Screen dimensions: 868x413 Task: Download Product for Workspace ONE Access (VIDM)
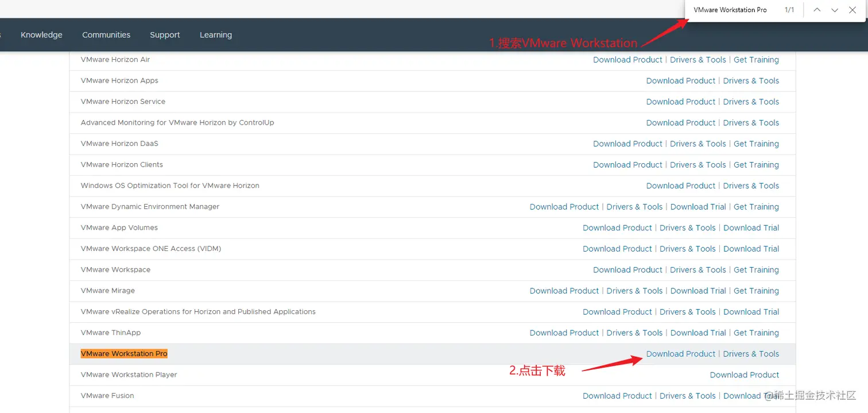pos(617,249)
